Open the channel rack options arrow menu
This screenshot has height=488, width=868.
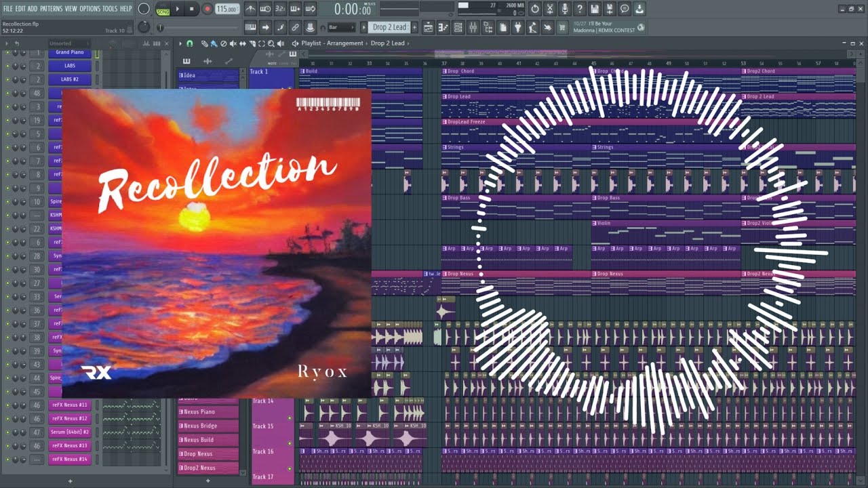coord(7,43)
